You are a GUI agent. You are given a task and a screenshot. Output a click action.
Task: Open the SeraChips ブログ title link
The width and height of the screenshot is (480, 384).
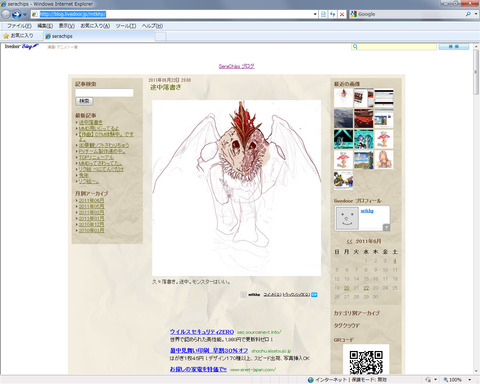pos(237,66)
